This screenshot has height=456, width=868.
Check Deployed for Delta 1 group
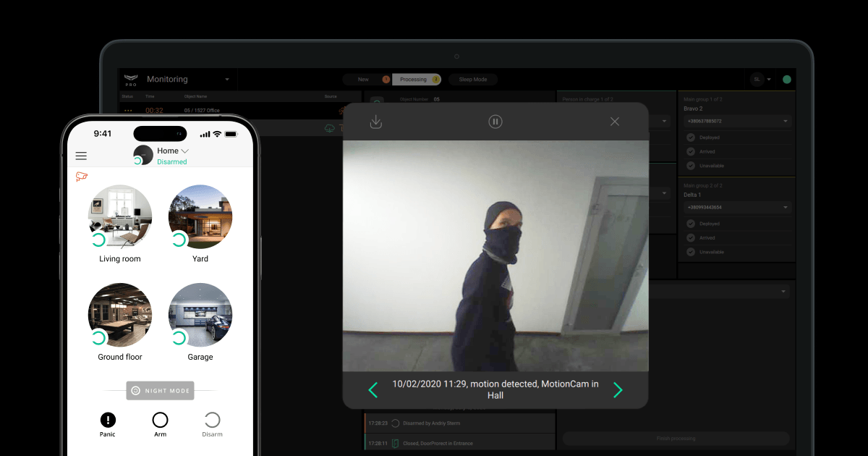[691, 224]
